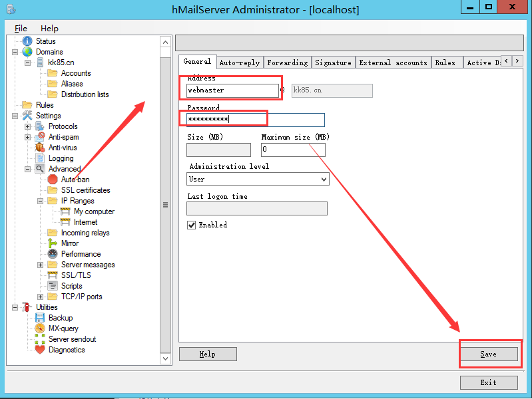The image size is (532, 399).
Task: Click the Status info icon
Action: pos(27,41)
